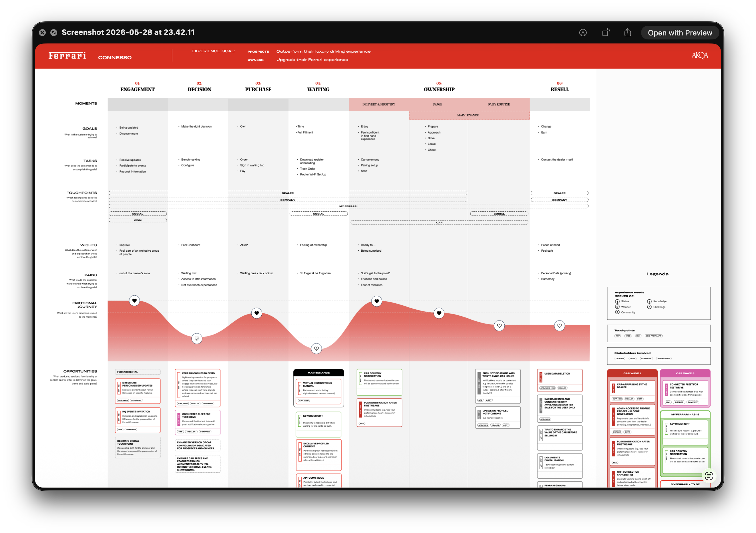Click the outlined heart in the Resell column
This screenshot has height=533, width=756.
pos(560,326)
